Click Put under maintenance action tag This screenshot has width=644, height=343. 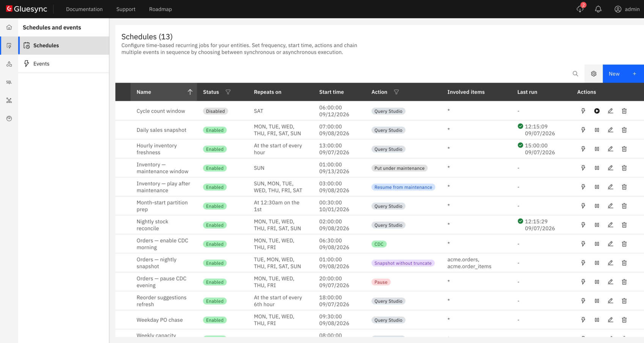[400, 168]
